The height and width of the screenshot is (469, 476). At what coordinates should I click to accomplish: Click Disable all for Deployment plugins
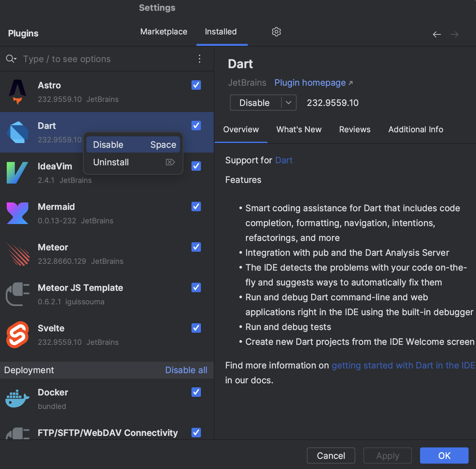186,370
